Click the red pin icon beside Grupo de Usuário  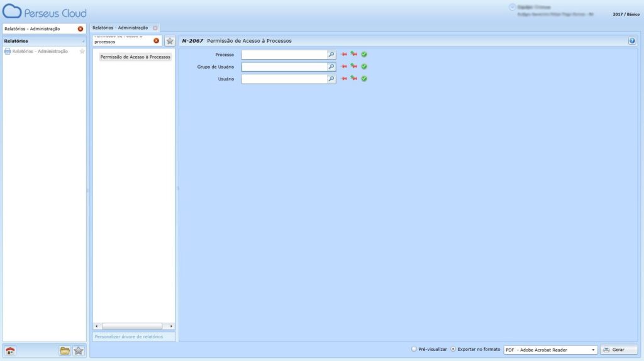tap(344, 67)
